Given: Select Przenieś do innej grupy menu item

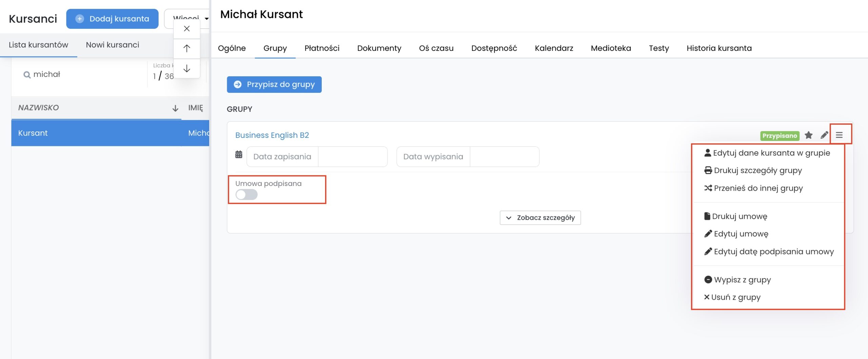Looking at the screenshot, I should [x=758, y=188].
